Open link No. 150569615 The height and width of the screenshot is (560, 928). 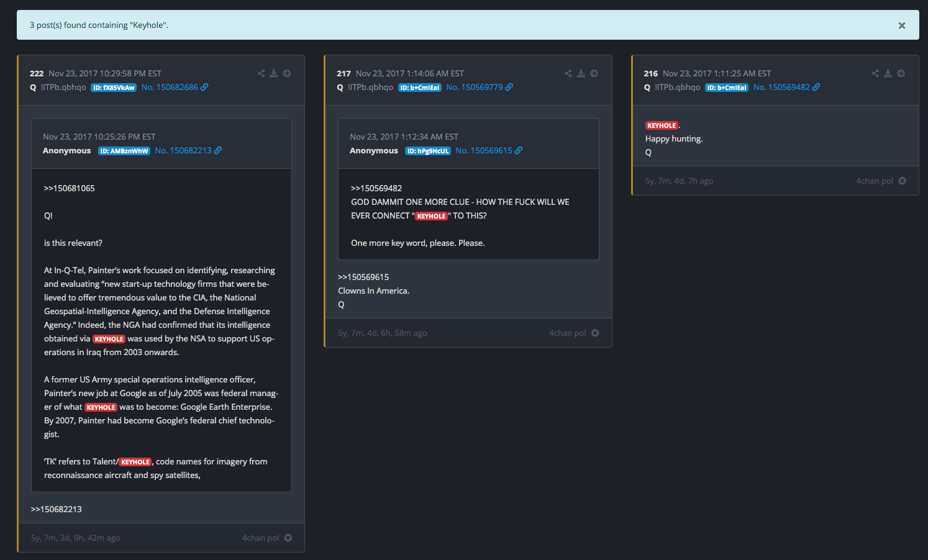point(484,151)
